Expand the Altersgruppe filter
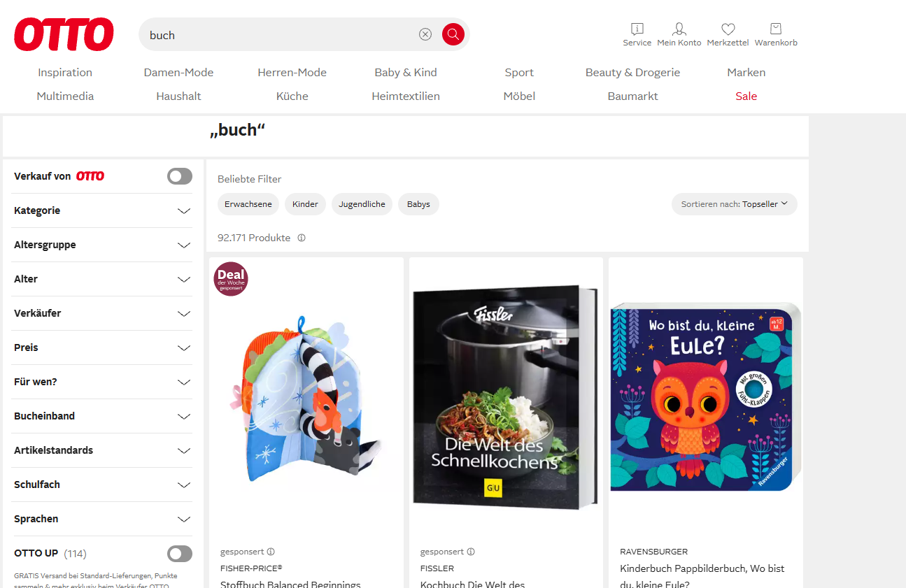The height and width of the screenshot is (588, 906). point(102,245)
